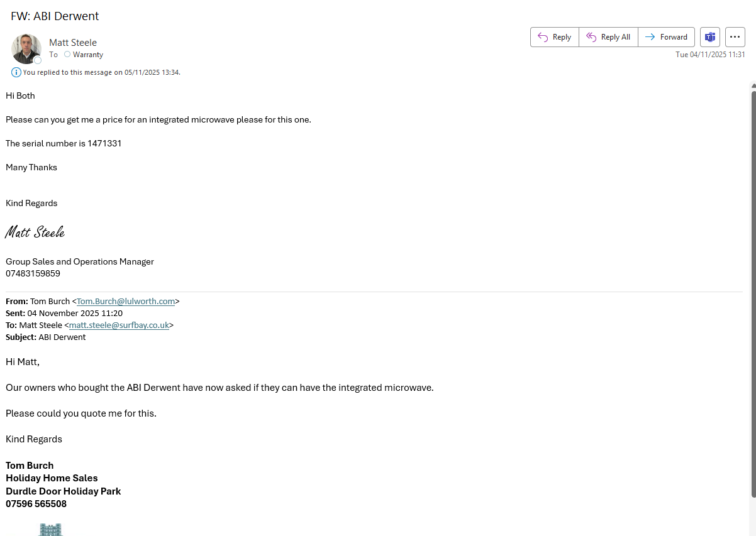Click the subject heading FW: ABI Derwent
The height and width of the screenshot is (536, 756).
[x=55, y=16]
